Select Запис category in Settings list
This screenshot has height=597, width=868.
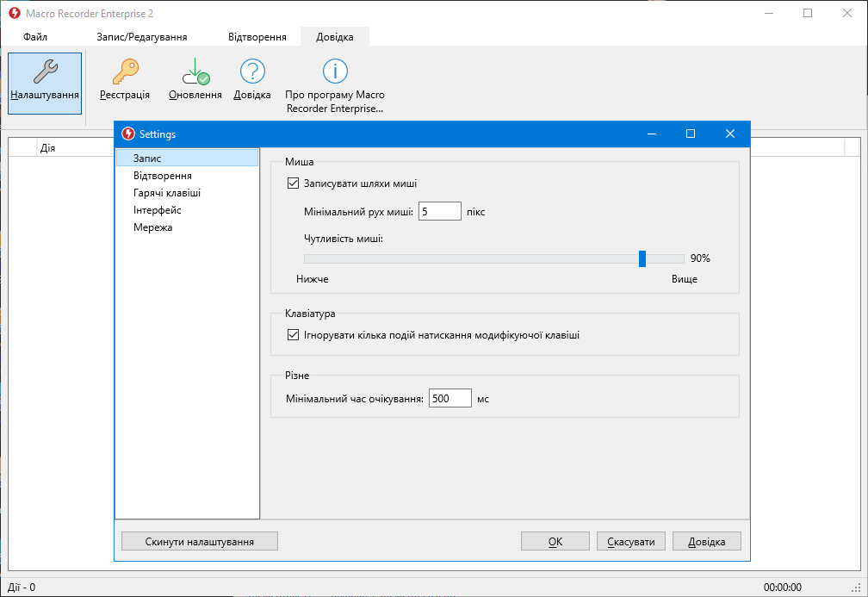(187, 158)
